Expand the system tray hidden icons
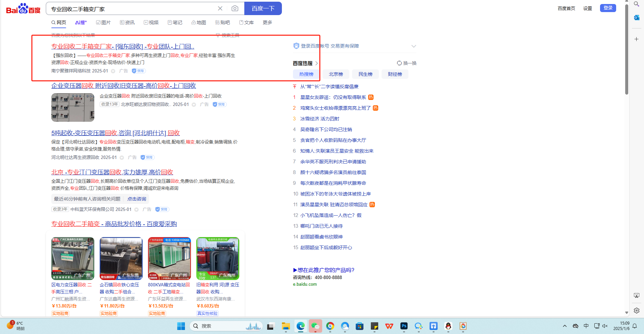 565,326
